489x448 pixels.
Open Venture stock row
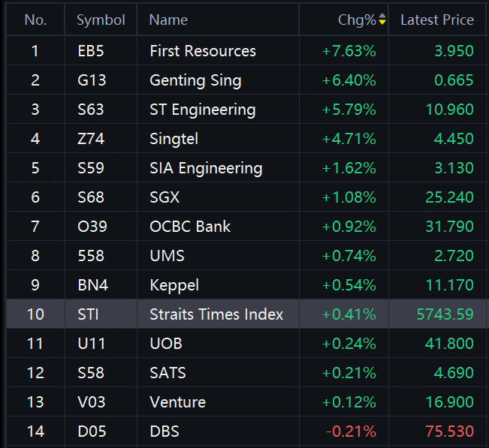point(246,402)
